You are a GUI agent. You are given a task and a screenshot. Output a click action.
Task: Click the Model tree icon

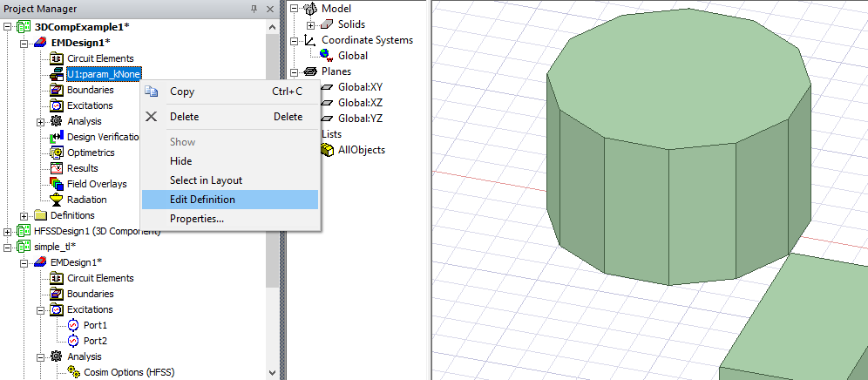312,9
